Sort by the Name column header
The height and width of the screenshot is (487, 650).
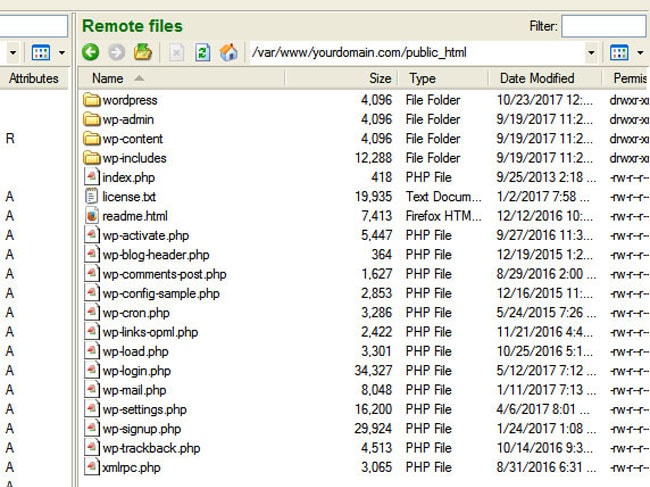(182, 78)
